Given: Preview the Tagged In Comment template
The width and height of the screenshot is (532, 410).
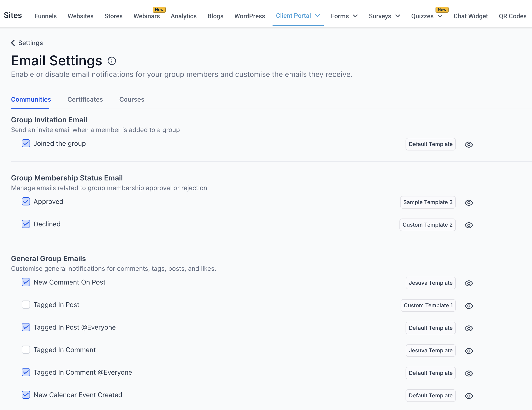Looking at the screenshot, I should click(x=469, y=351).
